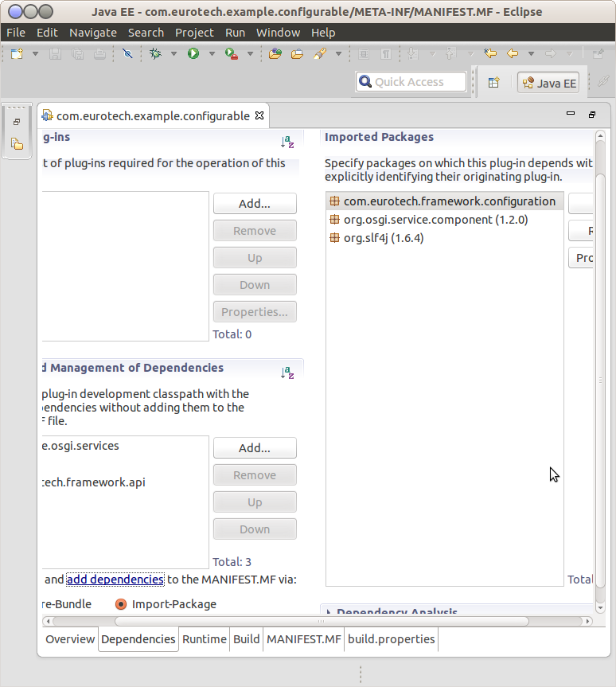Select org.slf4j (1.6.4) package
This screenshot has width=616, height=687.
pyautogui.click(x=444, y=238)
